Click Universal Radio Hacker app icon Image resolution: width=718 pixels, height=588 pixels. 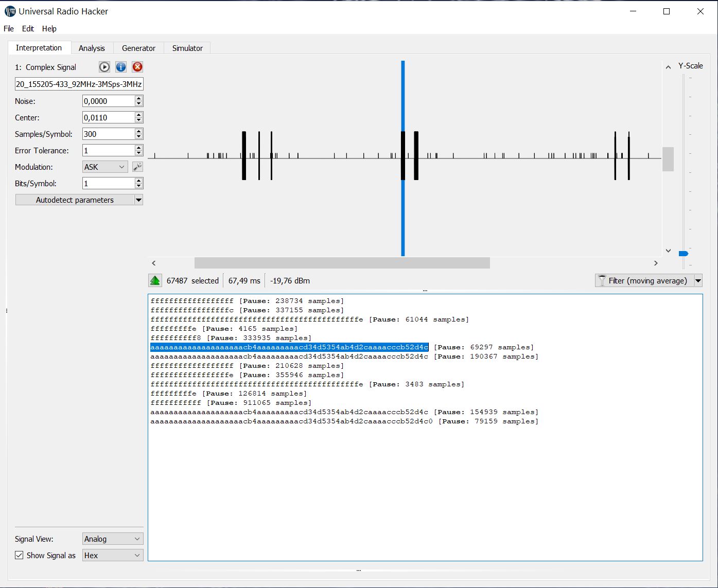click(10, 11)
